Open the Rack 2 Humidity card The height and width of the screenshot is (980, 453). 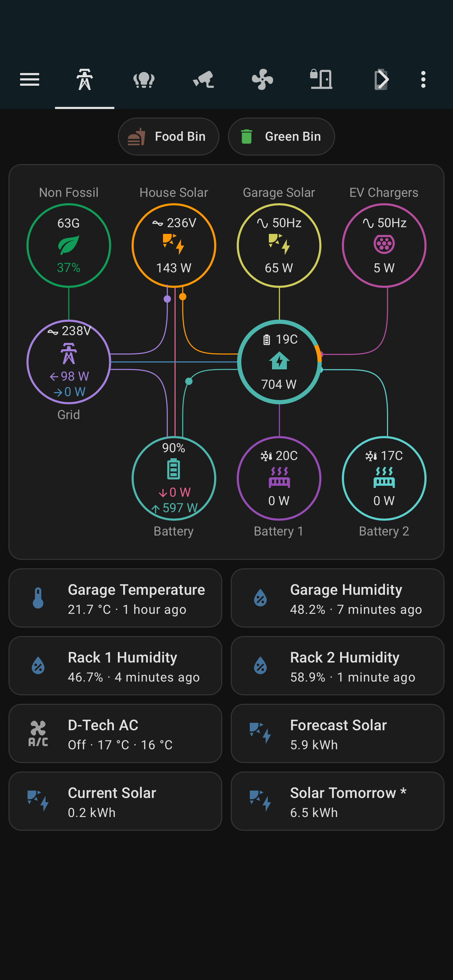coord(337,666)
